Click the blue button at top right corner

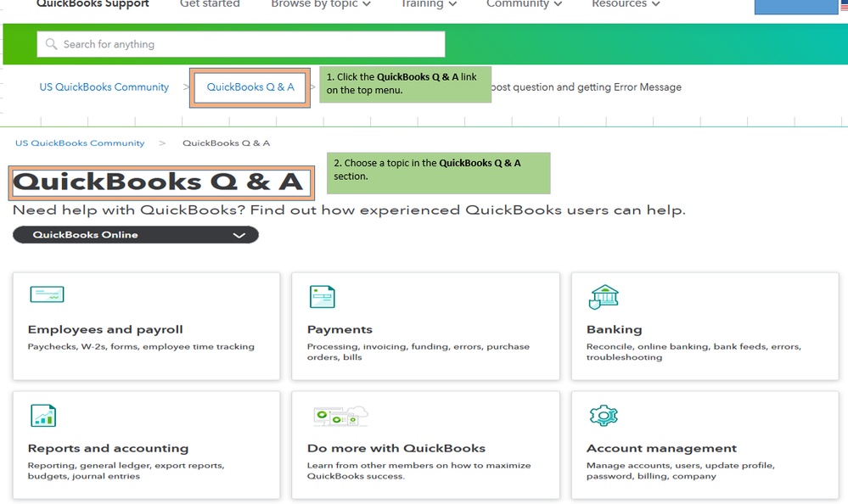(796, 7)
